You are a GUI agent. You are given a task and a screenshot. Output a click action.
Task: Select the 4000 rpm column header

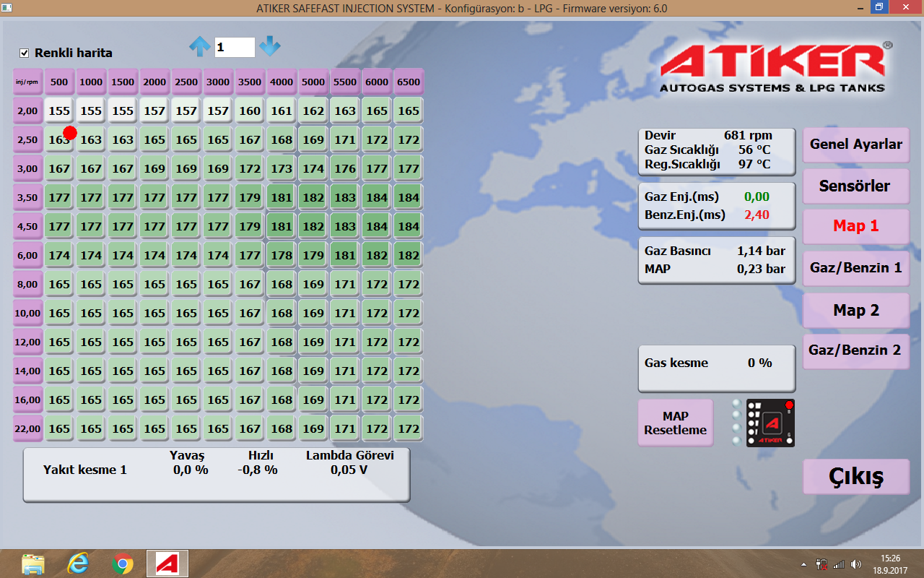(x=282, y=82)
